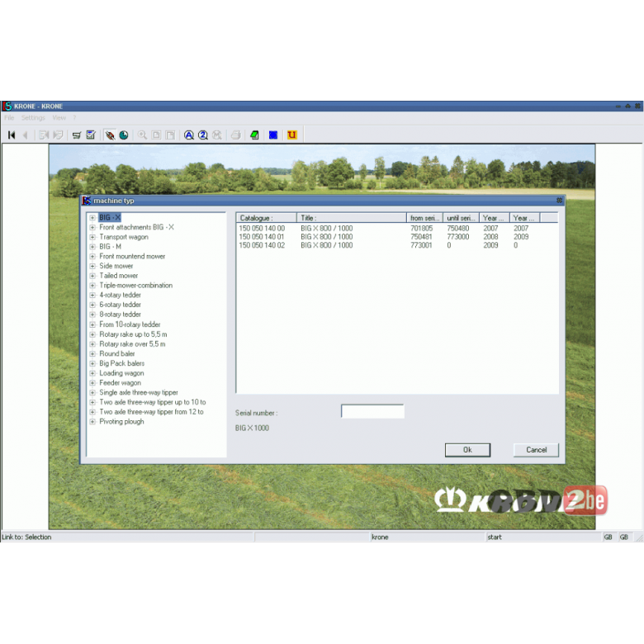Select 4-rotary tedder in tree
The width and height of the screenshot is (644, 644).
[120, 295]
